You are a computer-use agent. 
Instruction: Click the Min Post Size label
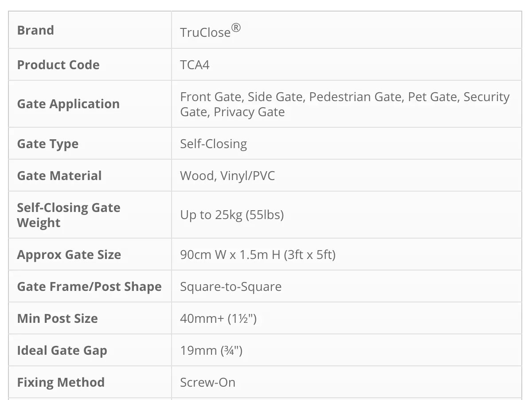[x=57, y=318]
